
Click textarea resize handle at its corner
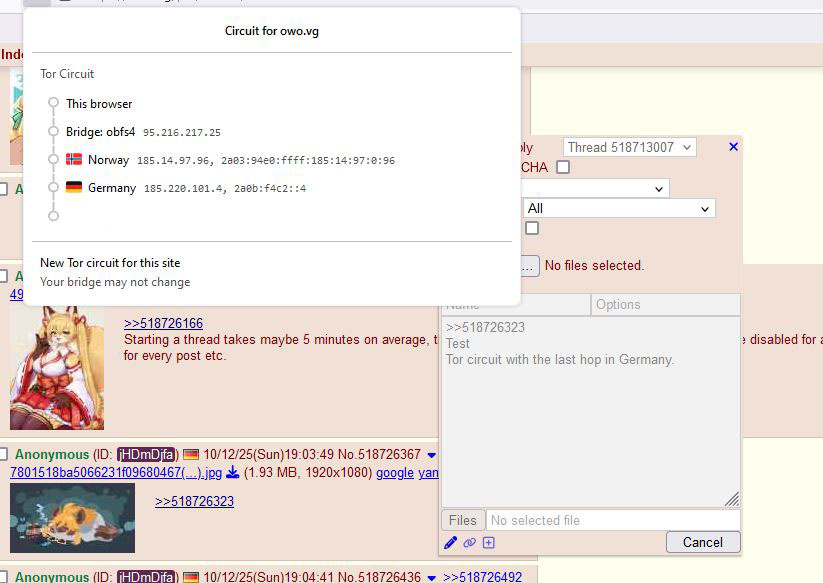point(732,499)
